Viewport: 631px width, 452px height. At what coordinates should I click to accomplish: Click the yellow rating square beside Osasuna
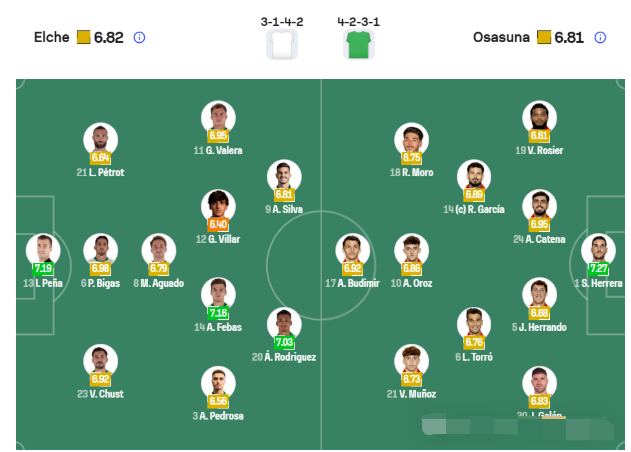[544, 38]
